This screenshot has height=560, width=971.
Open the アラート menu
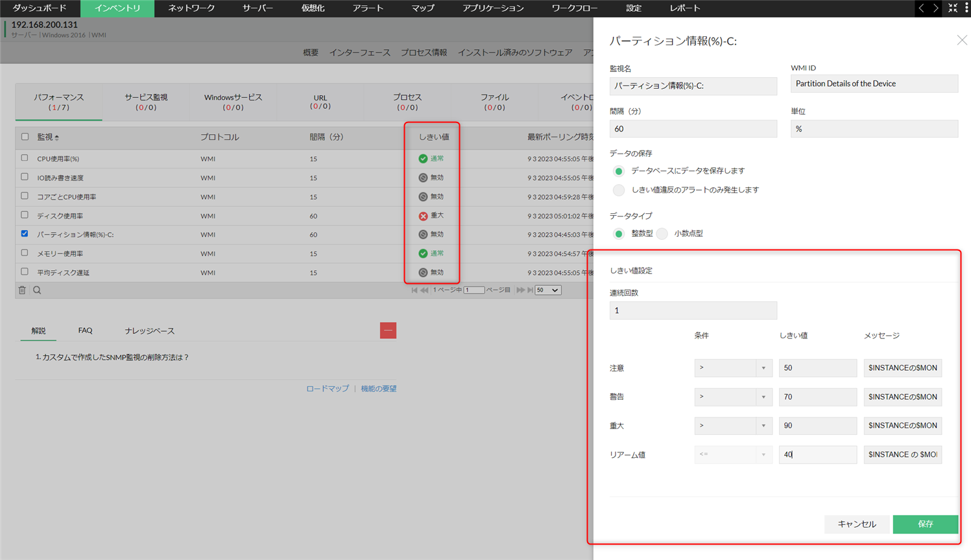[368, 8]
